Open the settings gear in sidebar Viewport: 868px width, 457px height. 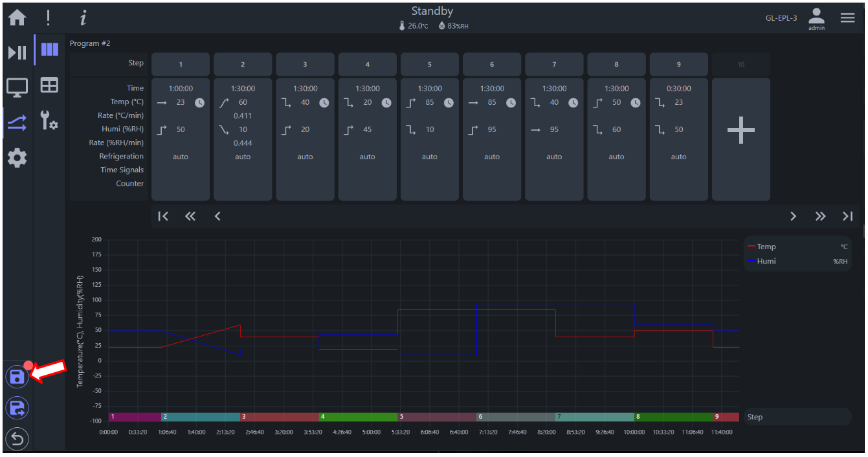pos(17,157)
